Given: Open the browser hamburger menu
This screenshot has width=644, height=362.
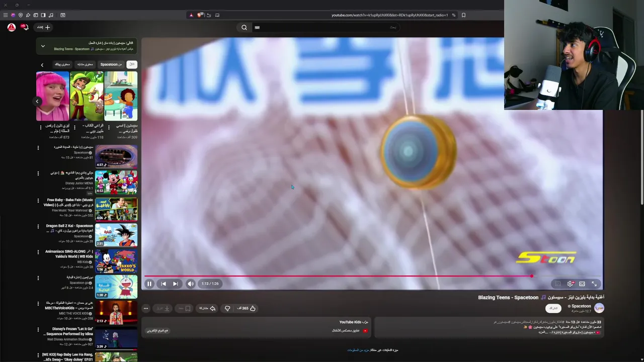Looking at the screenshot, I should click(6, 15).
